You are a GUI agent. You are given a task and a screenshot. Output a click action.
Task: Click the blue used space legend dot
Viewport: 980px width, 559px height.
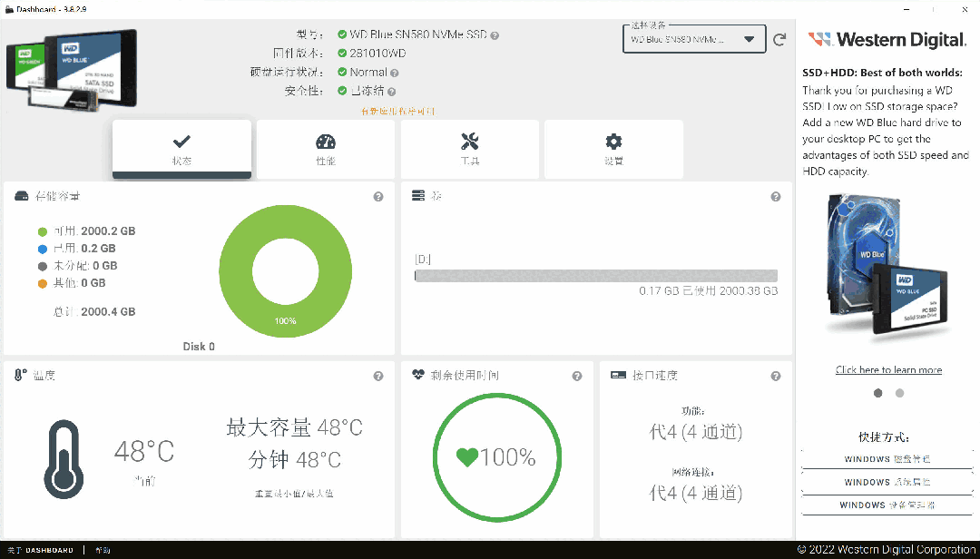point(43,249)
